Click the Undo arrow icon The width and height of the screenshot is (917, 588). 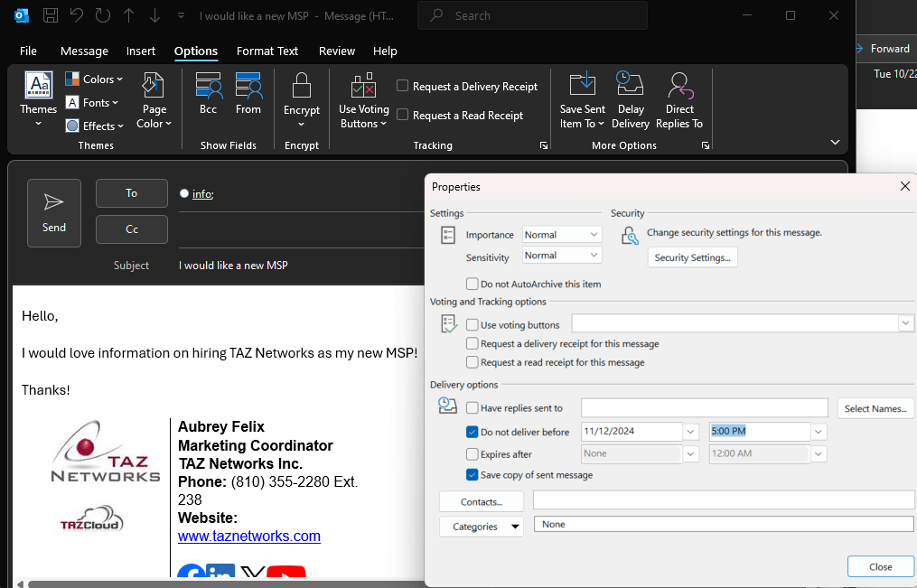point(77,15)
